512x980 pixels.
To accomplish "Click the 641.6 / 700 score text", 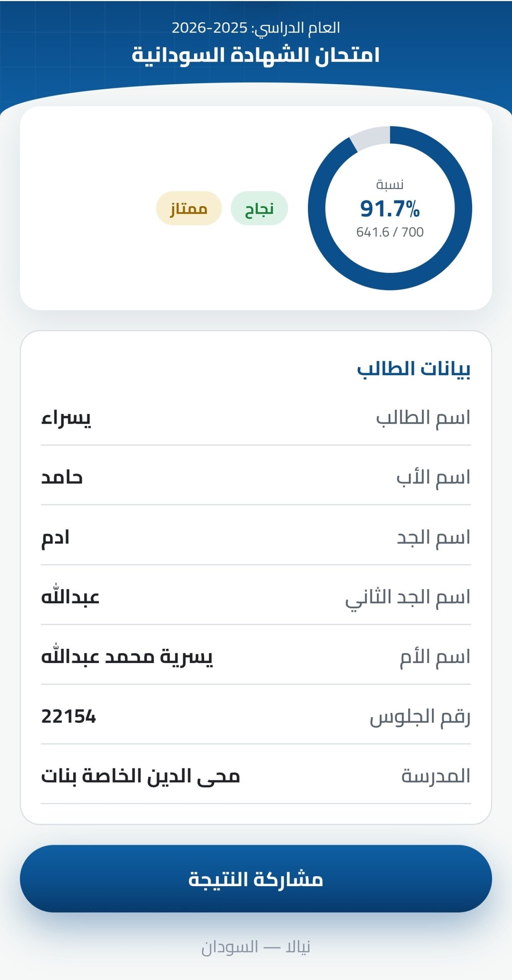I will point(390,232).
